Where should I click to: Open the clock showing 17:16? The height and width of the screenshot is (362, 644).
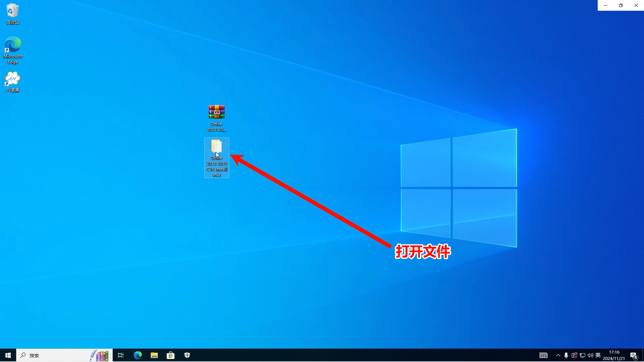[x=614, y=355]
